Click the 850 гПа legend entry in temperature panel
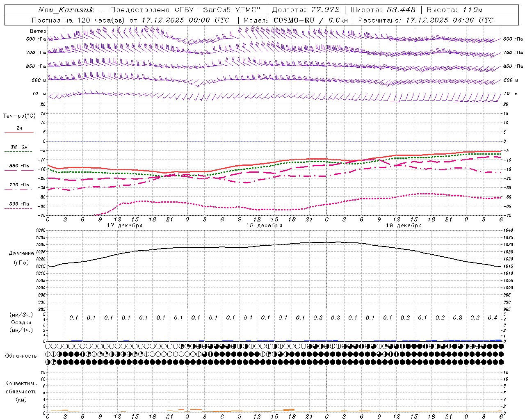525x420 pixels. click(x=19, y=166)
